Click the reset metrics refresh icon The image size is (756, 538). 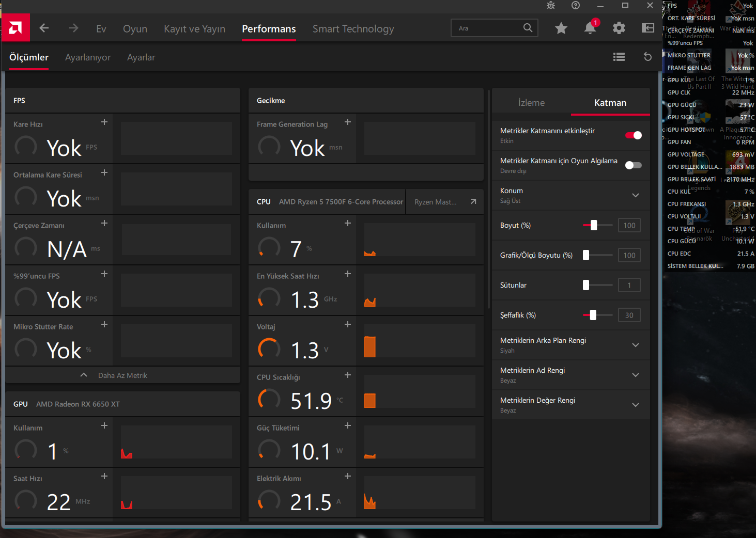(x=647, y=57)
